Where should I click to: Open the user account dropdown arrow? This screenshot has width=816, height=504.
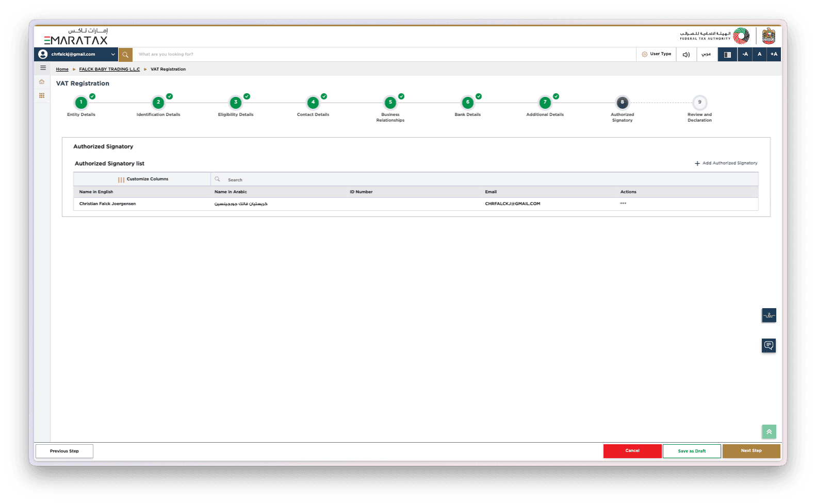point(113,54)
